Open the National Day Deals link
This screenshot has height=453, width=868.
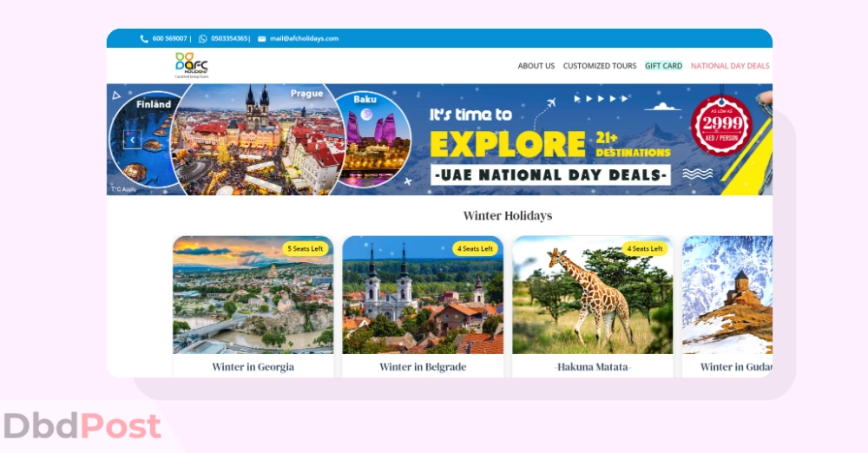click(x=730, y=66)
